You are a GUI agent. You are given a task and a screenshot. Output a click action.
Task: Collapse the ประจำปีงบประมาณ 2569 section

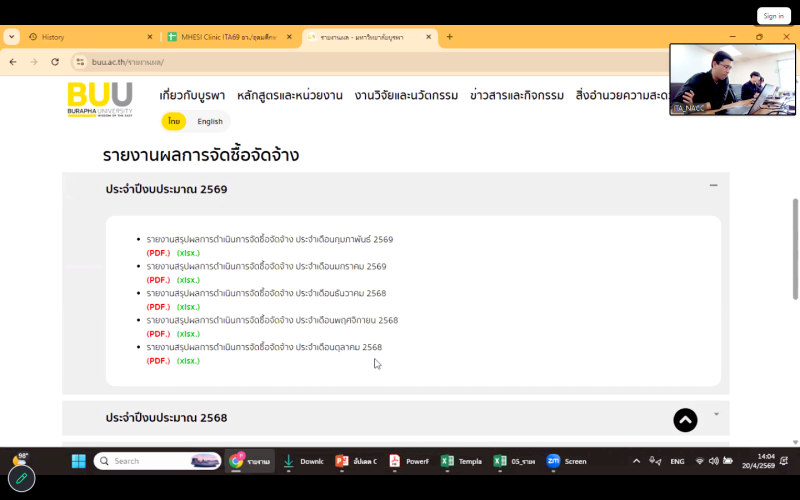713,186
